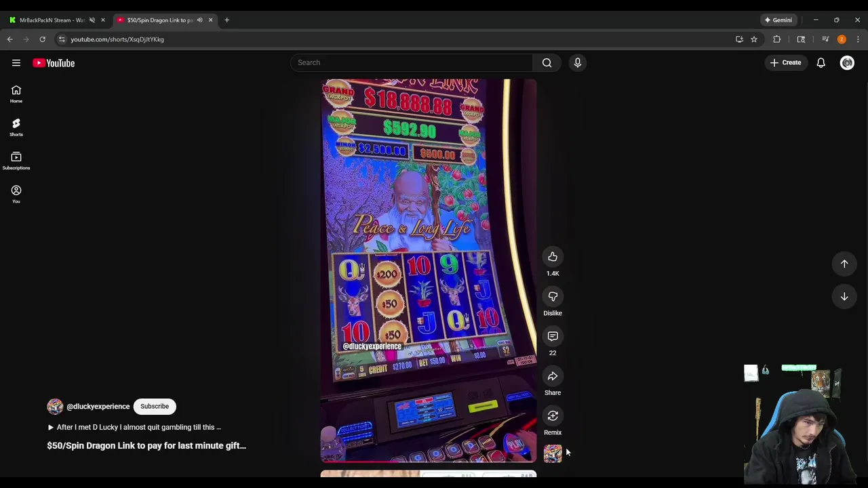
Task: Open Chrome three-dot menu
Action: (x=858, y=39)
